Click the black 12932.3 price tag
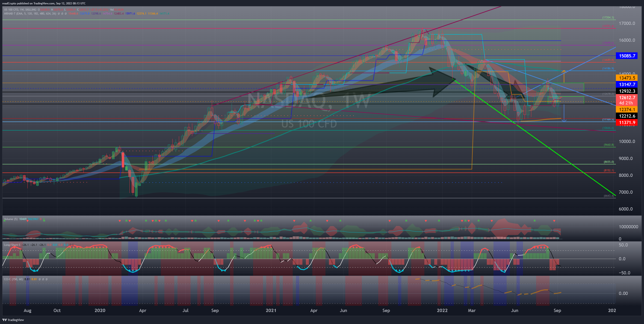 (x=627, y=91)
